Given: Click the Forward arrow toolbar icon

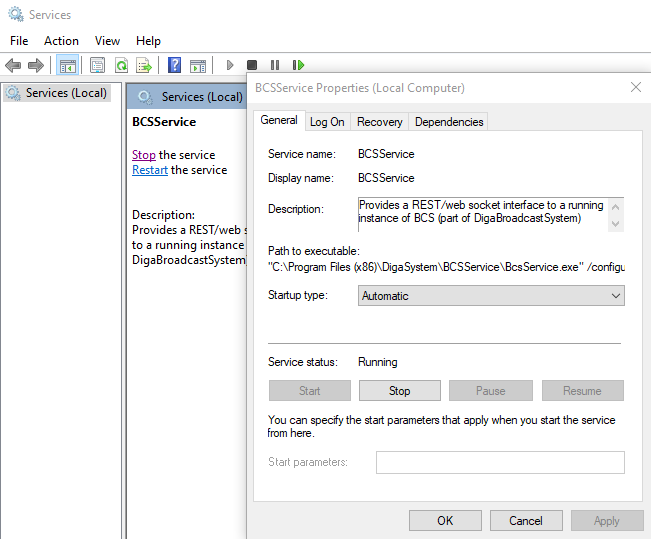Looking at the screenshot, I should click(x=35, y=66).
